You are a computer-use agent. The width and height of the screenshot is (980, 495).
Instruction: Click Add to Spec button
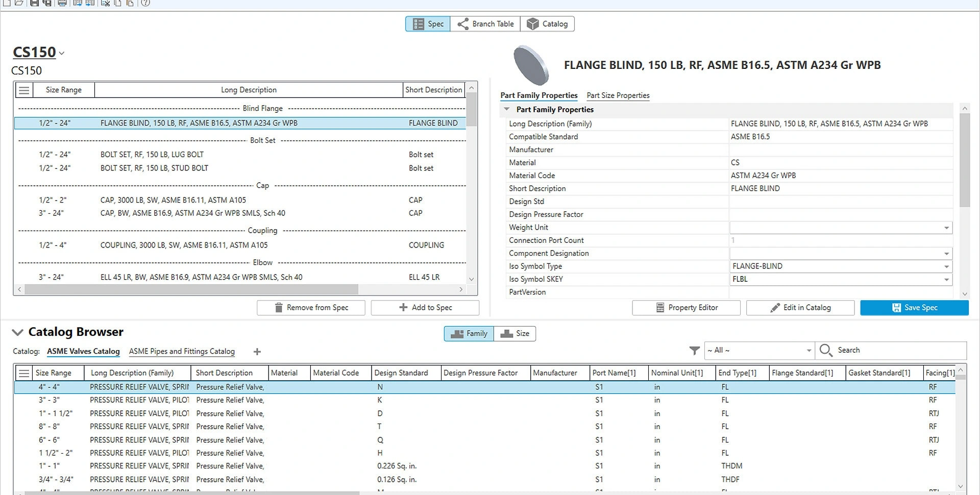pyautogui.click(x=425, y=308)
